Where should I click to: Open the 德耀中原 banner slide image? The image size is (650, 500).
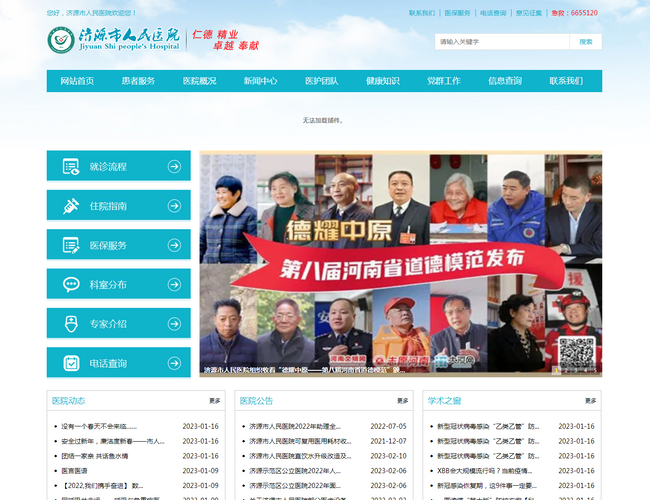point(400,264)
